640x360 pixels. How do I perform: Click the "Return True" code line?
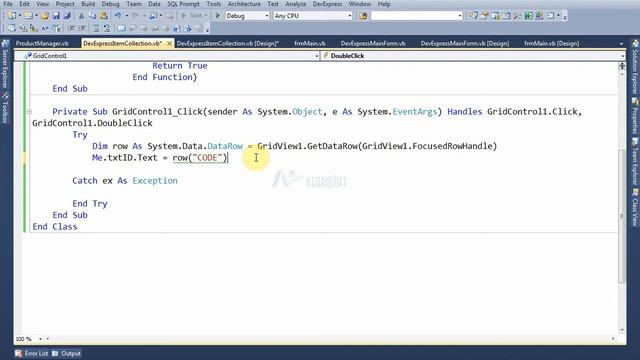180,66
